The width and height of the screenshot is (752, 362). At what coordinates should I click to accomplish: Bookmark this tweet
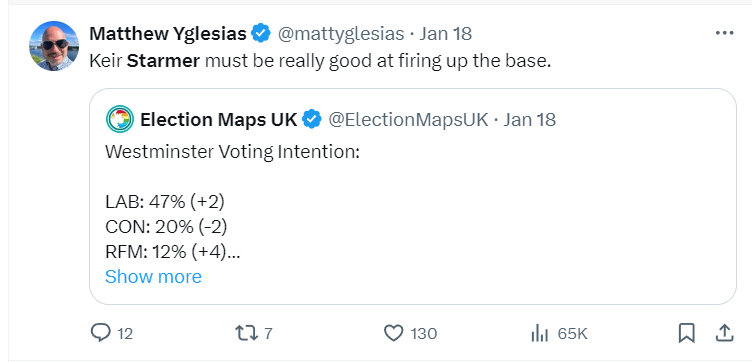[686, 333]
